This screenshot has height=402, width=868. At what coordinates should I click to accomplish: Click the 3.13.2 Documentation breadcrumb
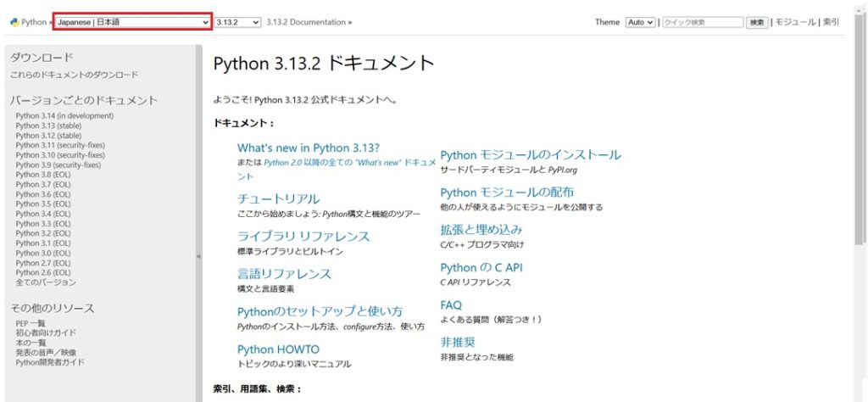coord(305,22)
